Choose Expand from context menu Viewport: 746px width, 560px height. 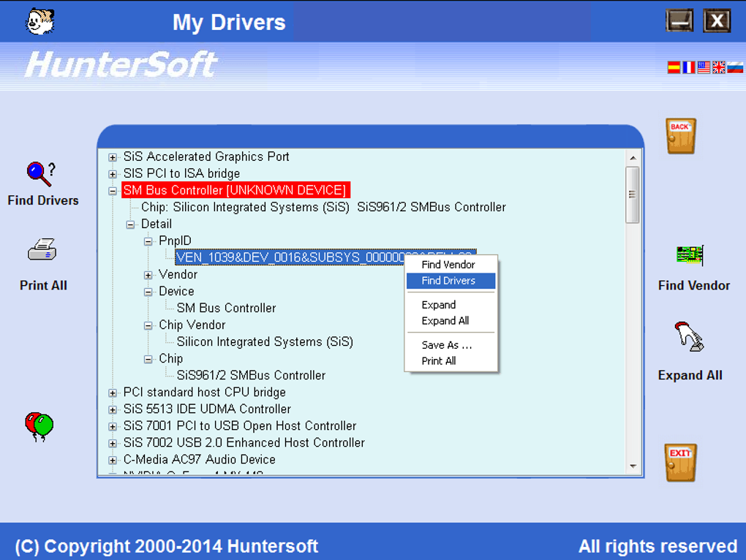click(450, 305)
